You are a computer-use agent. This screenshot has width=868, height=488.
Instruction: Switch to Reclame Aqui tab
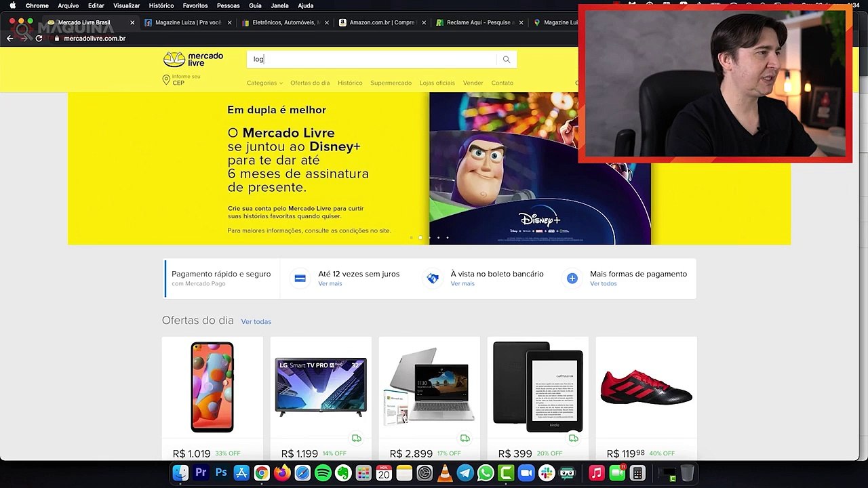tap(479, 22)
